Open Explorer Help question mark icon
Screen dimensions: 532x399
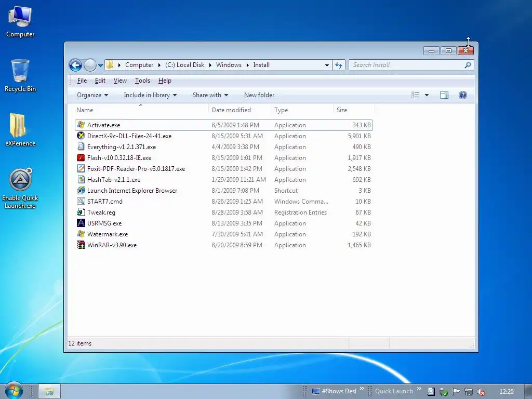[x=462, y=95]
